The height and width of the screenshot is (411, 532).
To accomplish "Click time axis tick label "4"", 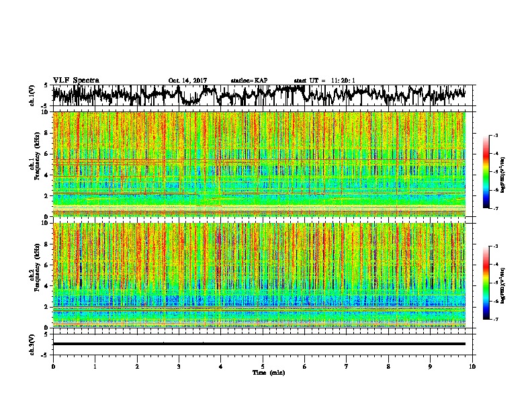I will [221, 367].
